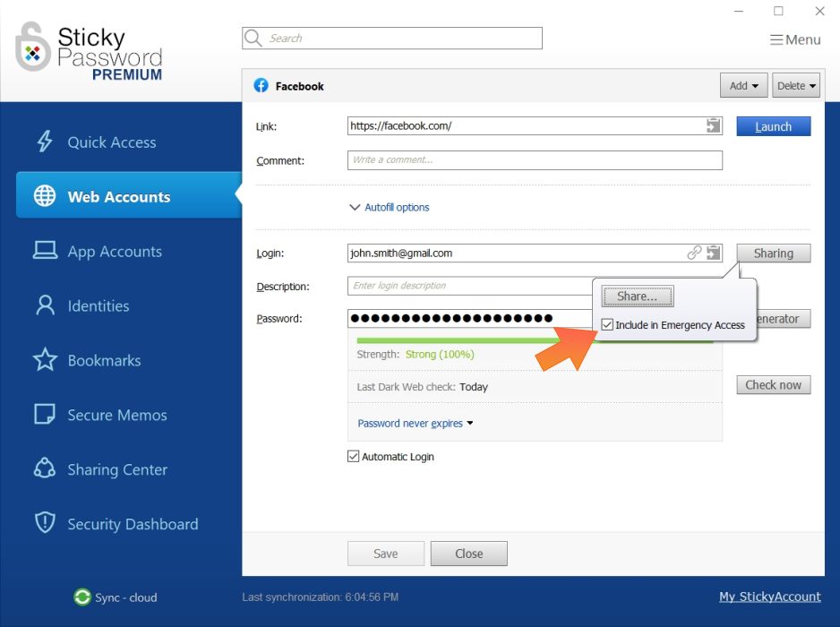Open the Password never expires dropdown
This screenshot has width=840, height=627.
pyautogui.click(x=416, y=424)
